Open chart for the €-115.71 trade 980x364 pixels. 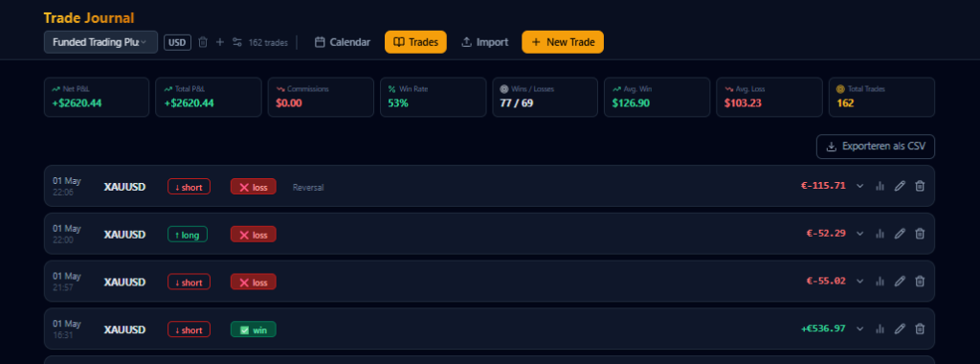[880, 186]
